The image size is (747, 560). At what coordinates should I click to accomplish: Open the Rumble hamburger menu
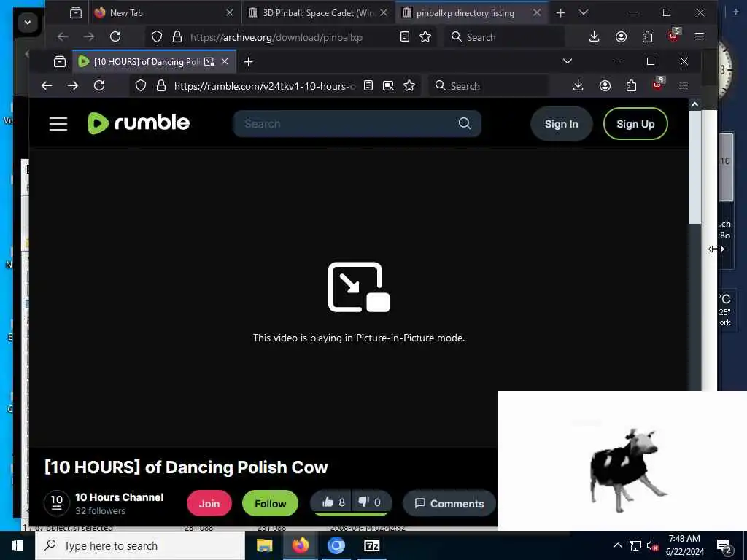point(58,124)
